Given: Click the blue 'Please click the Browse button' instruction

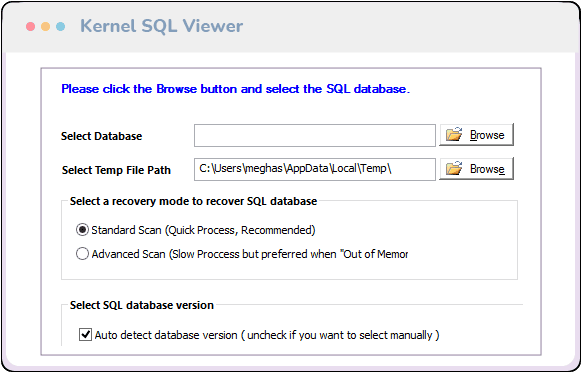Looking at the screenshot, I should point(235,89).
